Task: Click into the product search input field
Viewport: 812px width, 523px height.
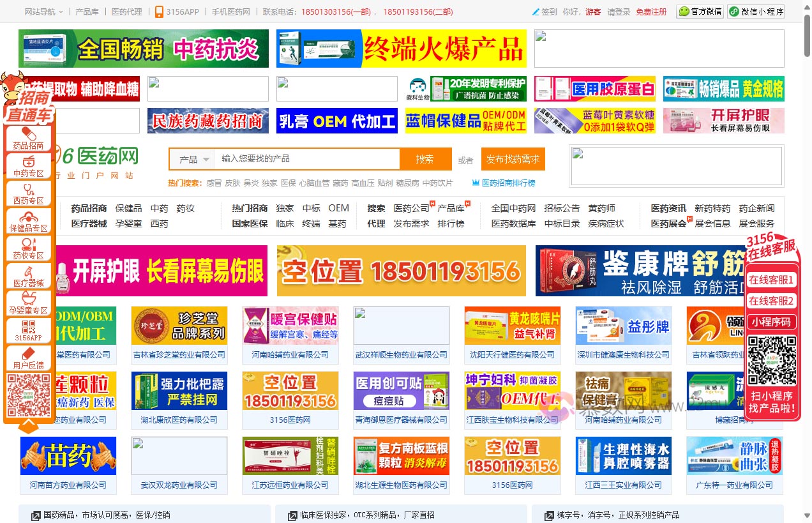Action: pos(306,159)
